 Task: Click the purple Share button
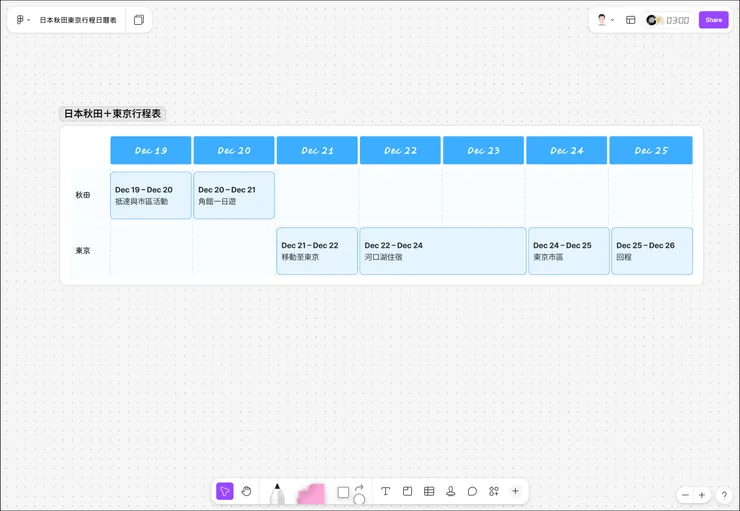pos(714,20)
